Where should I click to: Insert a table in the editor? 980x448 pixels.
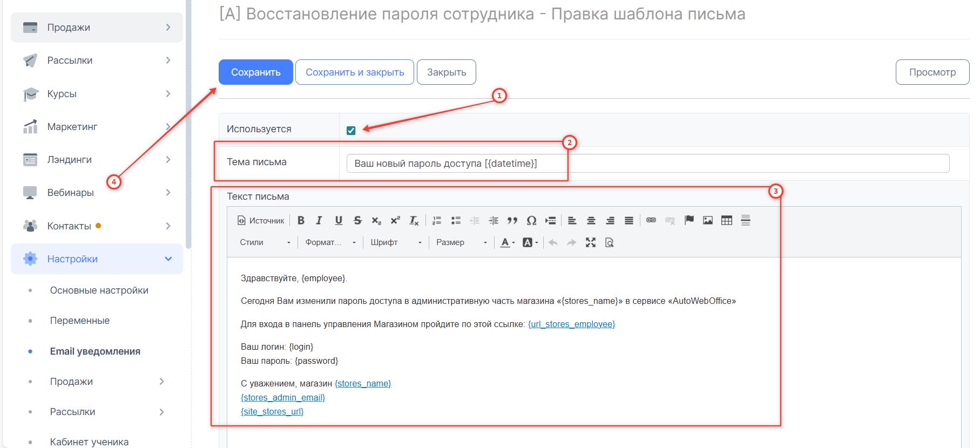click(727, 220)
